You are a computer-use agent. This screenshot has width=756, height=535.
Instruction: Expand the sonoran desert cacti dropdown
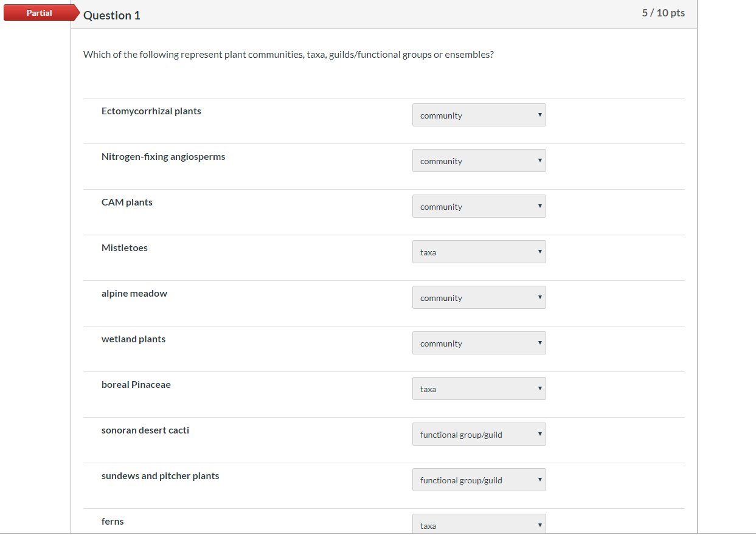[x=479, y=434]
